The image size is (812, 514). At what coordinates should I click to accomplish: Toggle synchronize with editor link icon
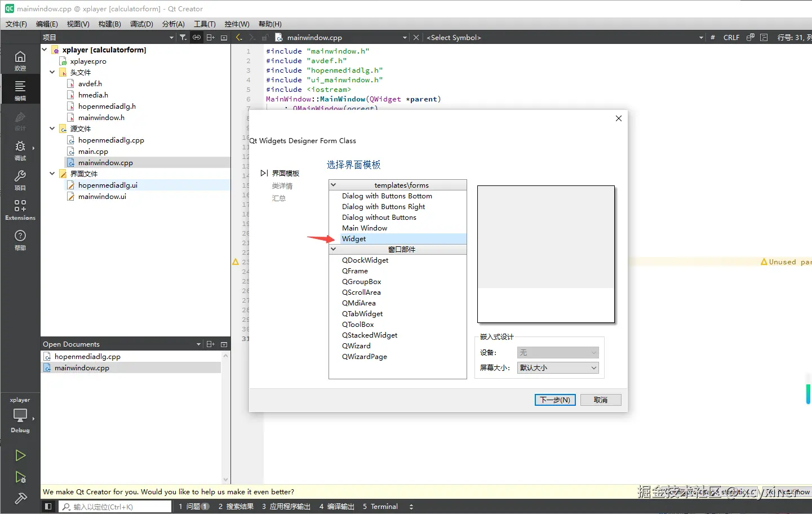pyautogui.click(x=197, y=37)
